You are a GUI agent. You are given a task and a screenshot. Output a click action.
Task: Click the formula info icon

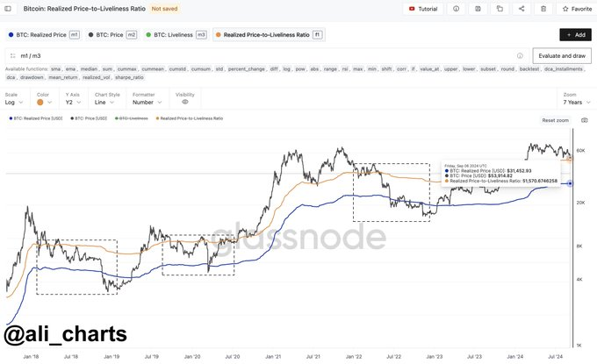(520, 55)
